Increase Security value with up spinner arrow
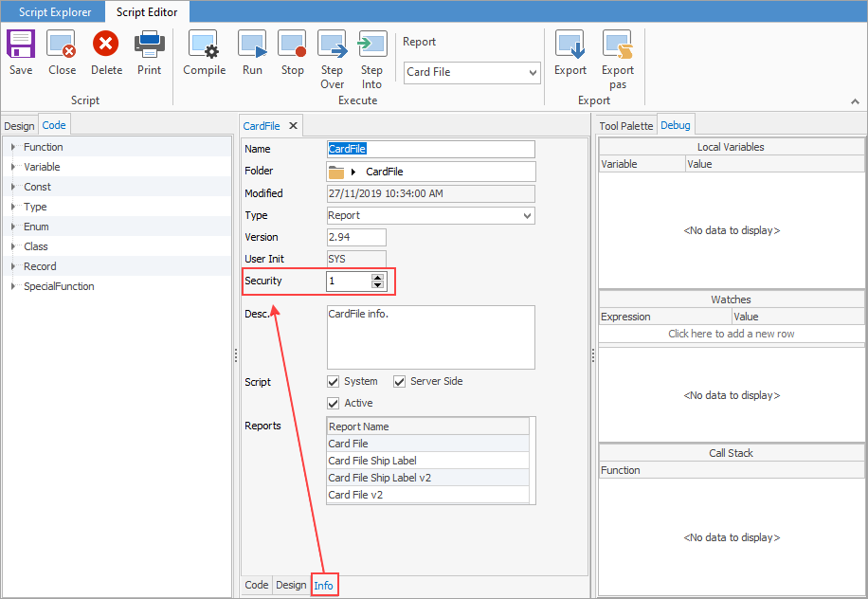Viewport: 868px width, 599px height. pyautogui.click(x=378, y=278)
